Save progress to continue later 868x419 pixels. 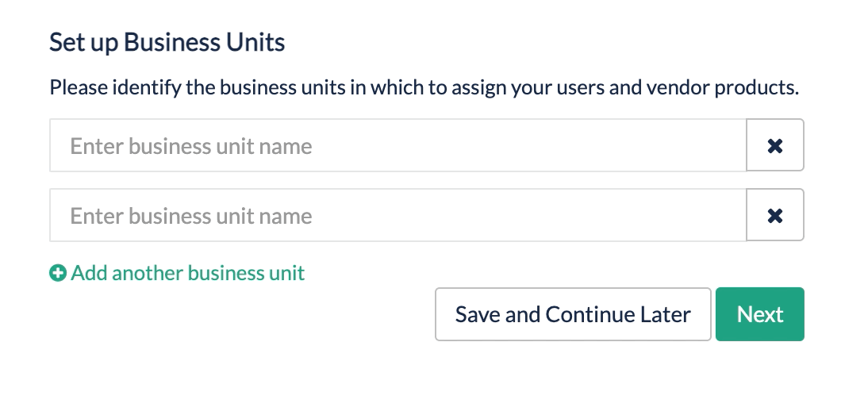point(572,314)
